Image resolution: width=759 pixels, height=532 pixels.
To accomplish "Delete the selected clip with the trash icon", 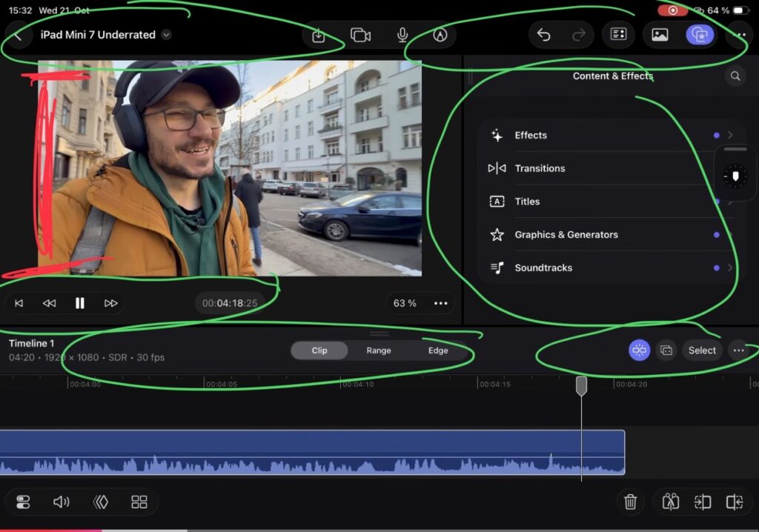I will pyautogui.click(x=630, y=502).
